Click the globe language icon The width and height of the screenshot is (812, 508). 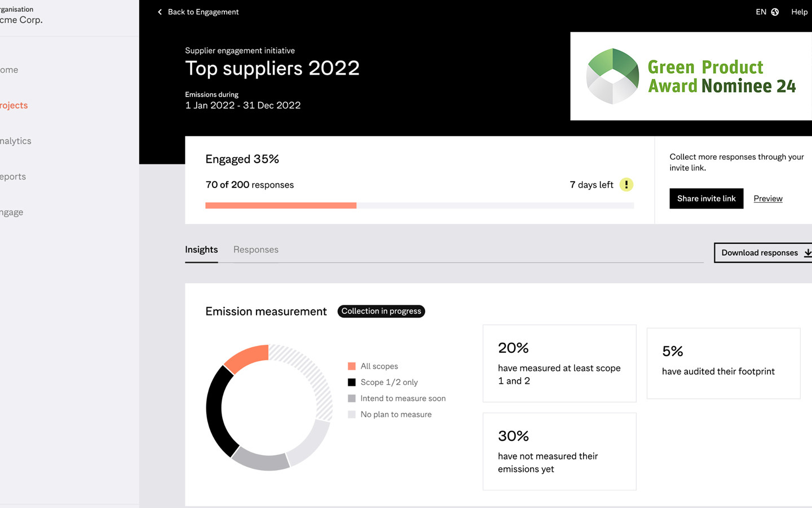click(x=775, y=12)
